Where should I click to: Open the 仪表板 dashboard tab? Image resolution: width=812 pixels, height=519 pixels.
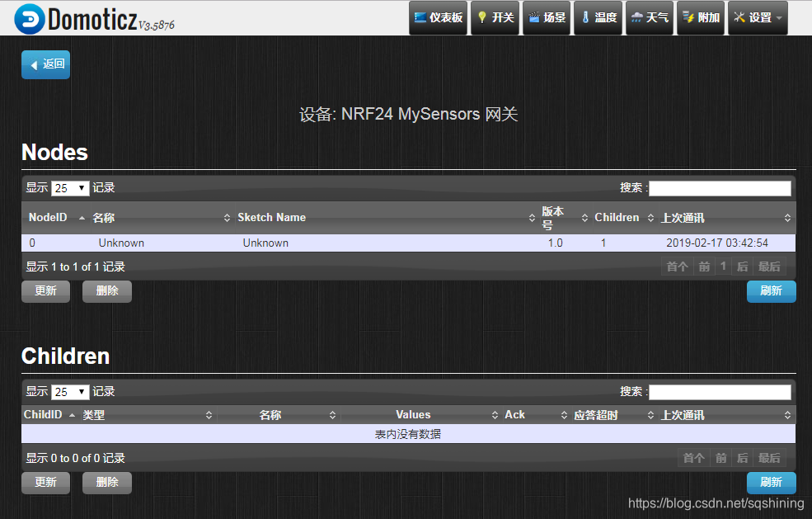438,17
